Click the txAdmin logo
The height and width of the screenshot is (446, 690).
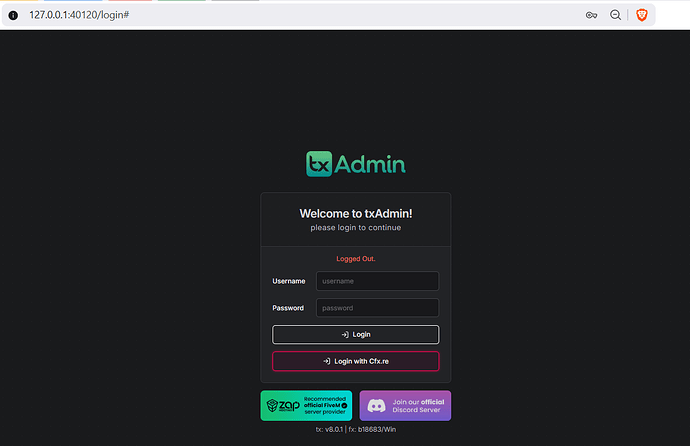pyautogui.click(x=356, y=164)
